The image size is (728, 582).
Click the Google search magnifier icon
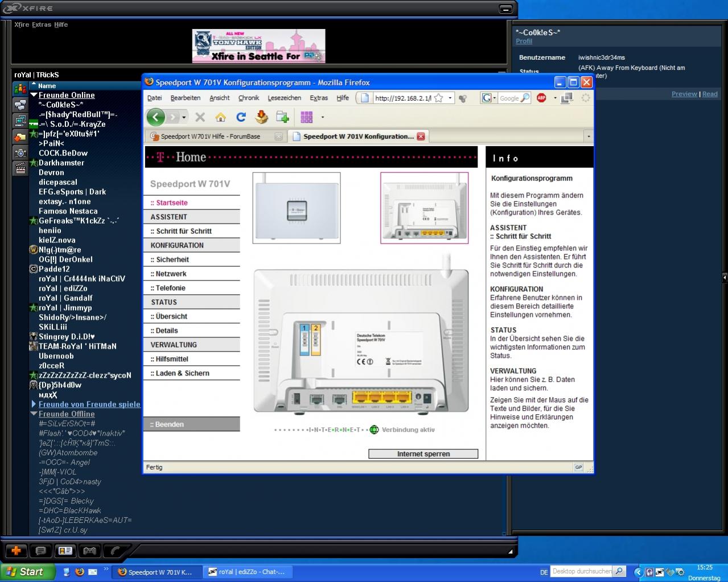(525, 98)
